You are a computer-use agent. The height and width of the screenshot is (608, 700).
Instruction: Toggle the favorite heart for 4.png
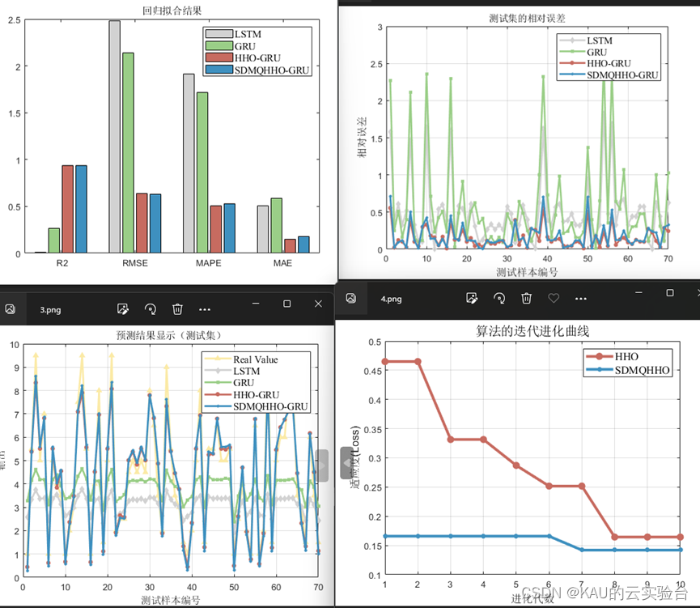pos(554,298)
